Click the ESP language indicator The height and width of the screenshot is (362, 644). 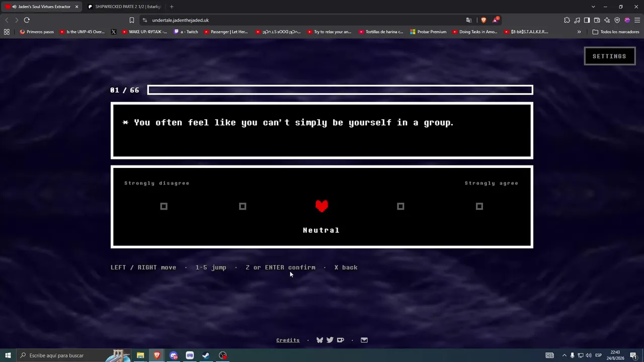tap(598, 355)
